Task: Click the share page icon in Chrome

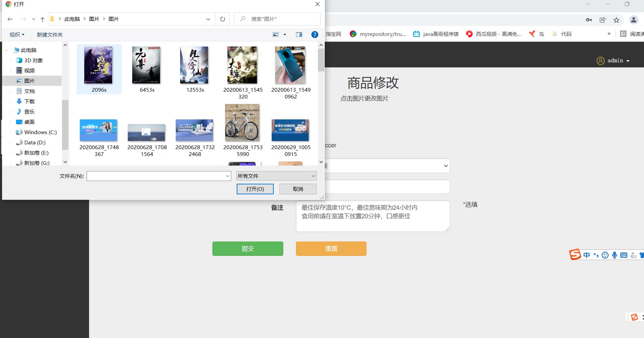Action: coord(603,20)
